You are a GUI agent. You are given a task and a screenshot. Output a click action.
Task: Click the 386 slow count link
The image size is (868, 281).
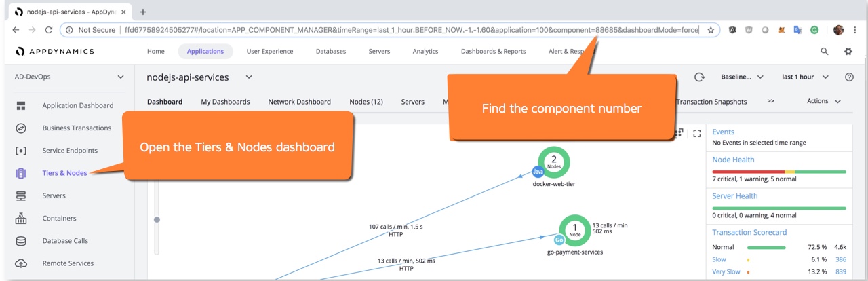click(x=841, y=259)
